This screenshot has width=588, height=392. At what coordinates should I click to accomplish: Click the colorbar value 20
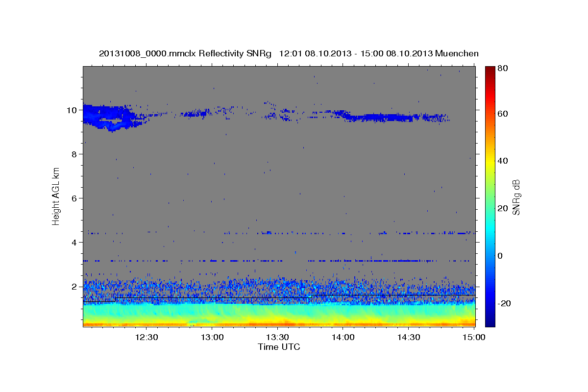(x=504, y=208)
